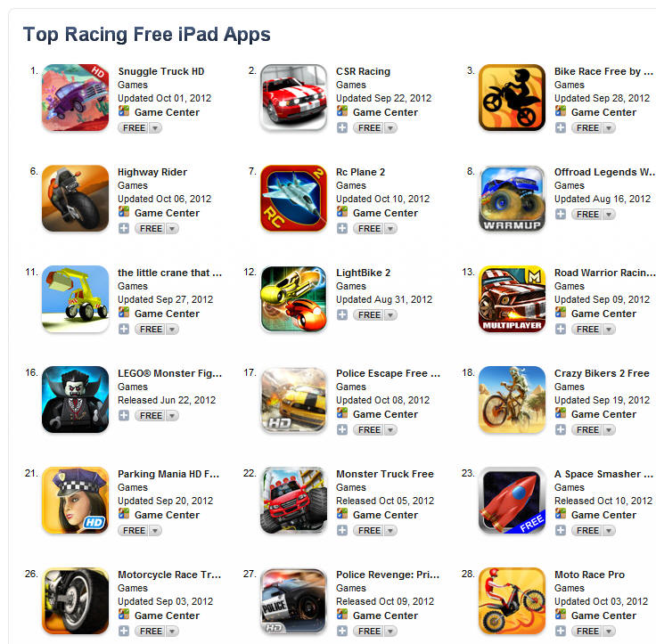Select the LightBike 2 app icon
This screenshot has height=644, width=656.
[294, 299]
